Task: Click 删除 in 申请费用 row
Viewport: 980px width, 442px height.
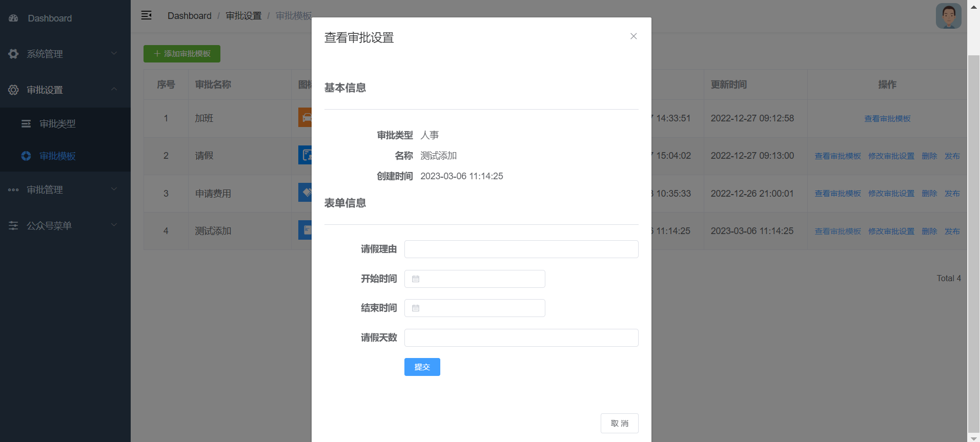Action: 929,193
